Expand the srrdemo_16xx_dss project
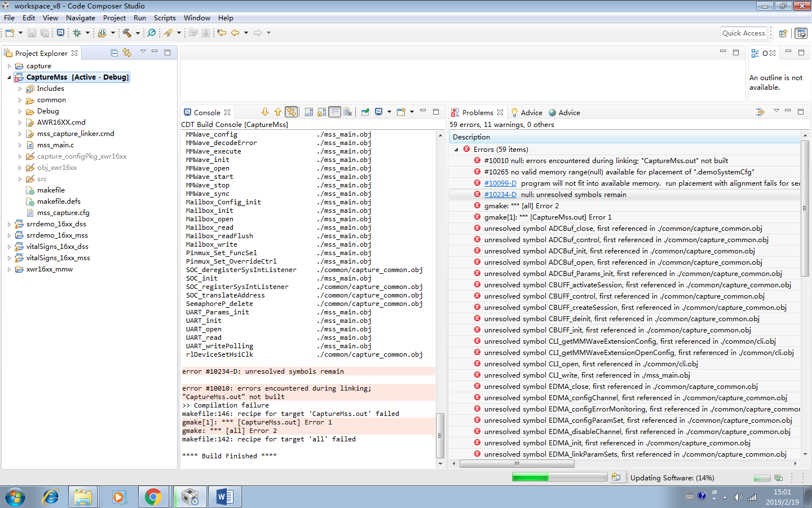 [9, 224]
